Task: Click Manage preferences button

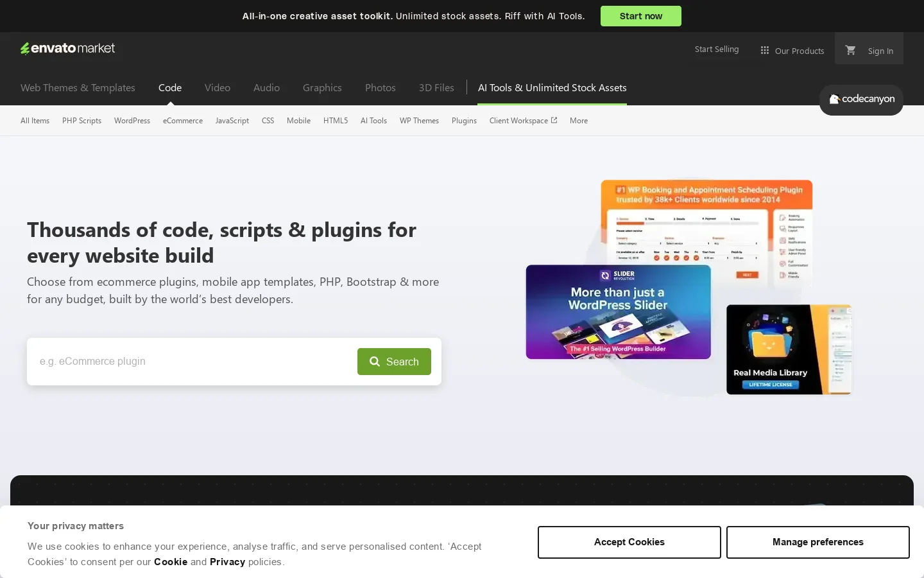Action: point(818,542)
